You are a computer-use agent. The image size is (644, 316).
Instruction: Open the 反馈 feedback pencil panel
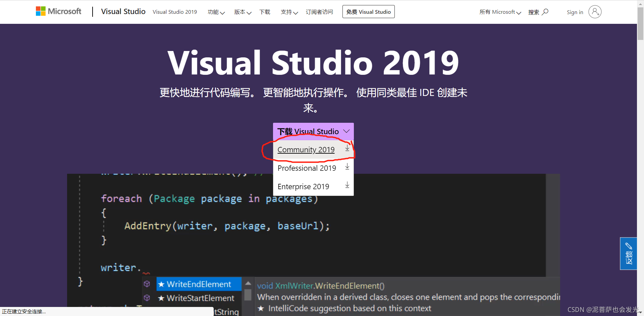tap(628, 253)
